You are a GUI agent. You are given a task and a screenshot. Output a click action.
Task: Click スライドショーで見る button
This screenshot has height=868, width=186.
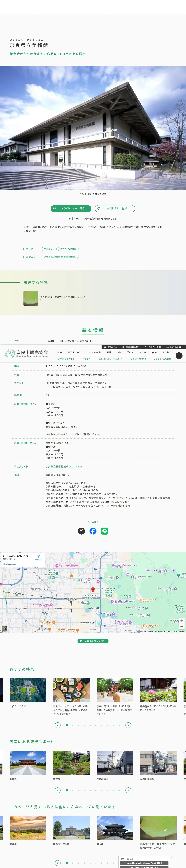point(71,209)
